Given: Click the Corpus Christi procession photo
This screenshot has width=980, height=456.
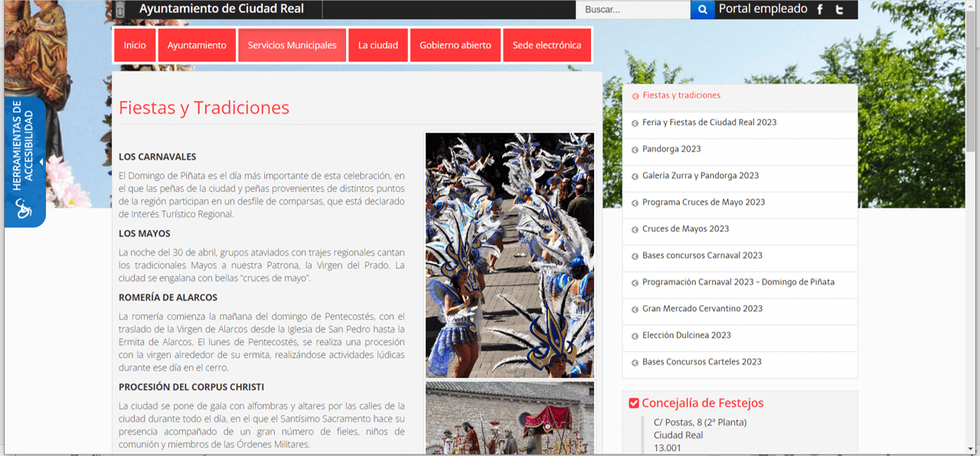Looking at the screenshot, I should (x=510, y=418).
